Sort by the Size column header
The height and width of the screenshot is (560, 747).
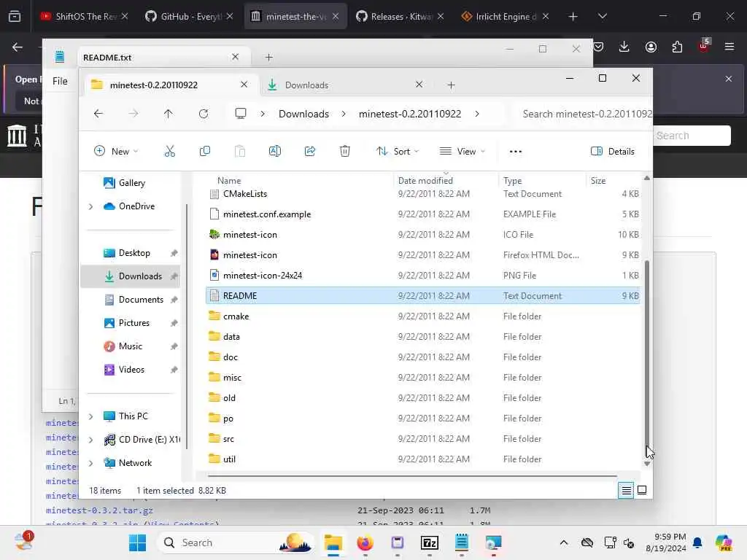[x=598, y=181]
